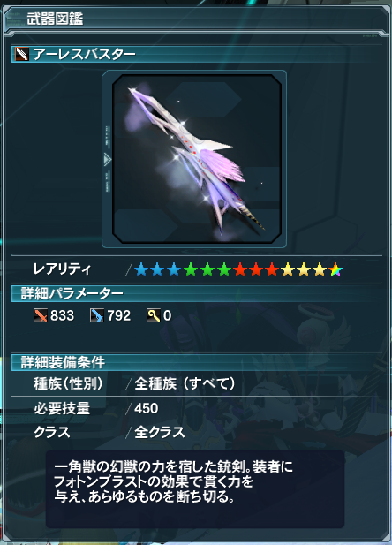Image resolution: width=392 pixels, height=545 pixels.
Task: Click the technique attack icon beside 0
Action: 154,315
